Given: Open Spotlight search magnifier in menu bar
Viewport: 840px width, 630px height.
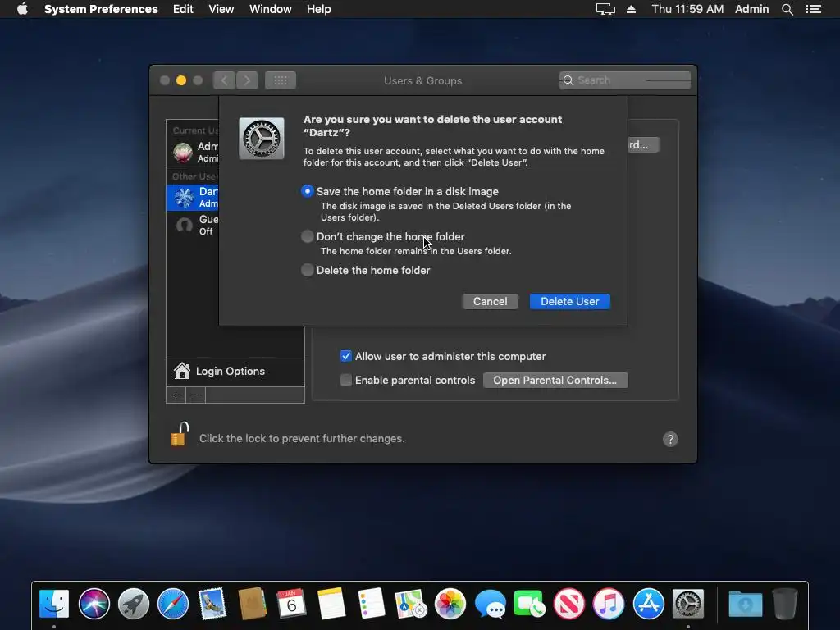Looking at the screenshot, I should (787, 9).
